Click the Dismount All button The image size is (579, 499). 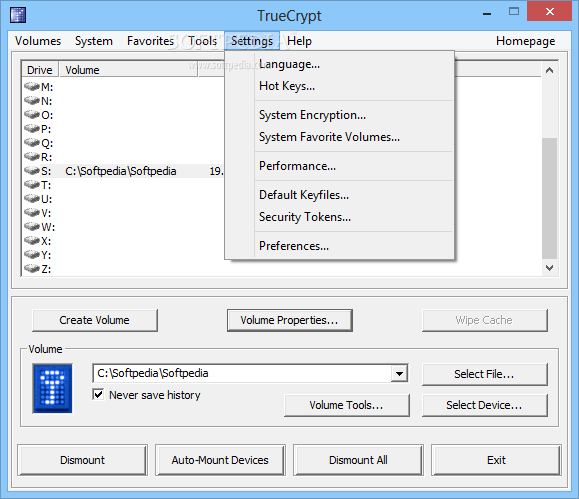358,460
